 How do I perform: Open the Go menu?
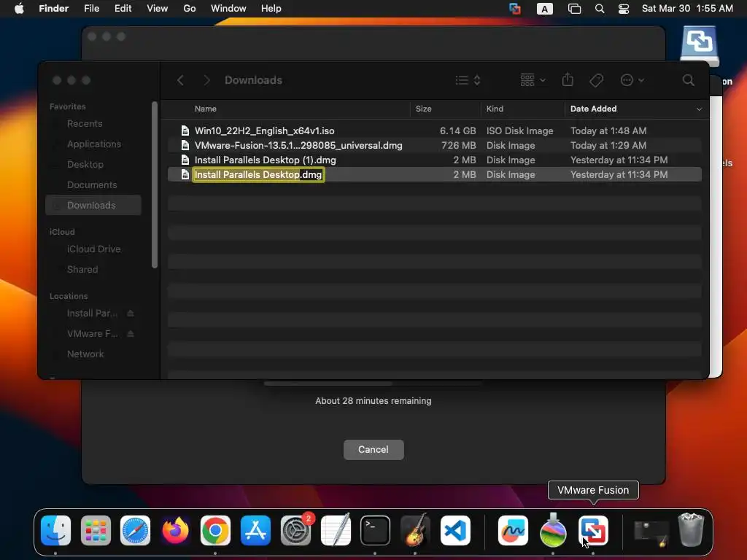coord(190,9)
